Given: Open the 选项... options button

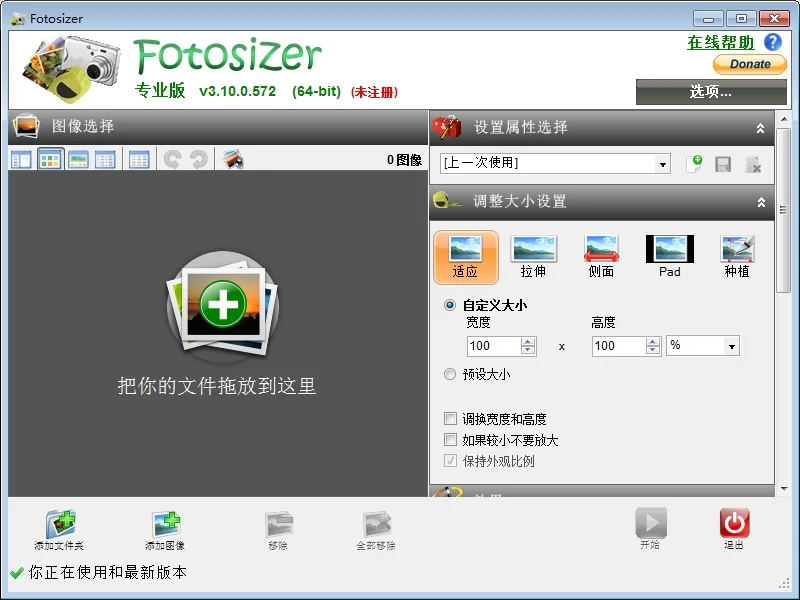Looking at the screenshot, I should [x=711, y=92].
